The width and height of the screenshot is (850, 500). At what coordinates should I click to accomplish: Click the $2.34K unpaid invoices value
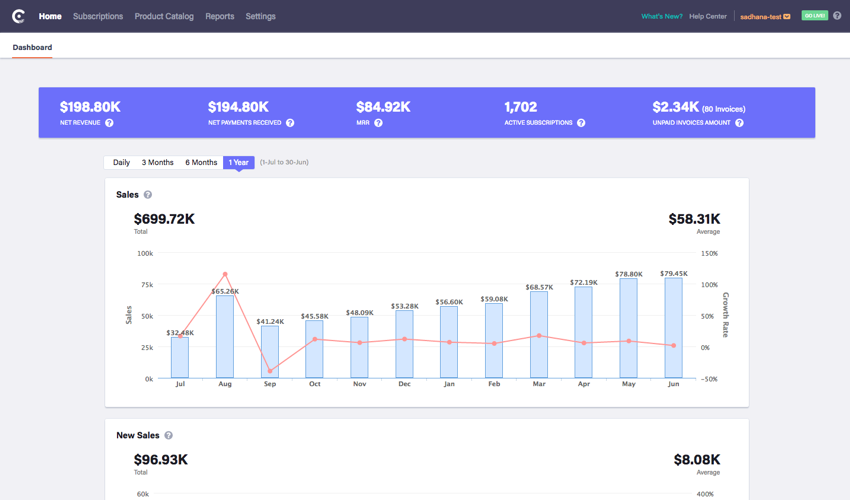675,107
